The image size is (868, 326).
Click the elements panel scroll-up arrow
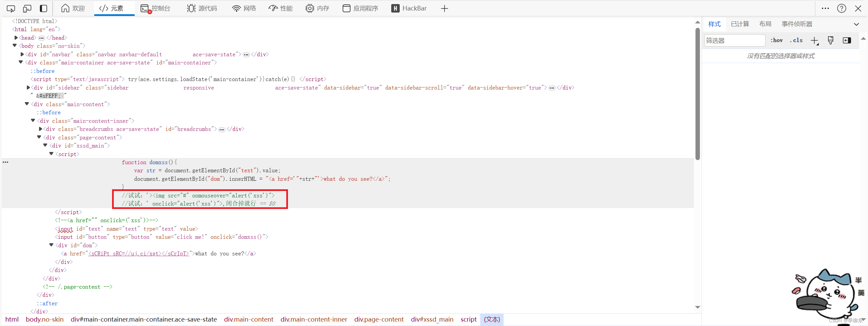[x=698, y=22]
